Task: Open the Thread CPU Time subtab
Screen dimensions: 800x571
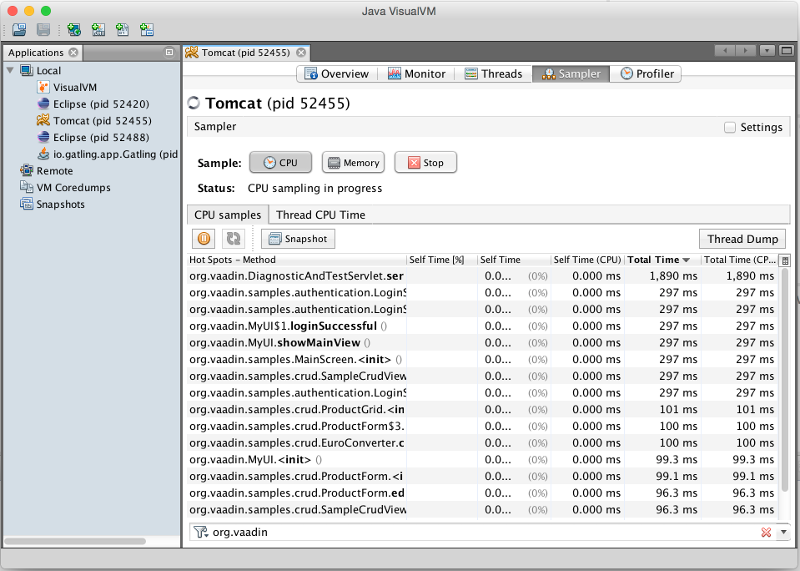Action: (320, 215)
